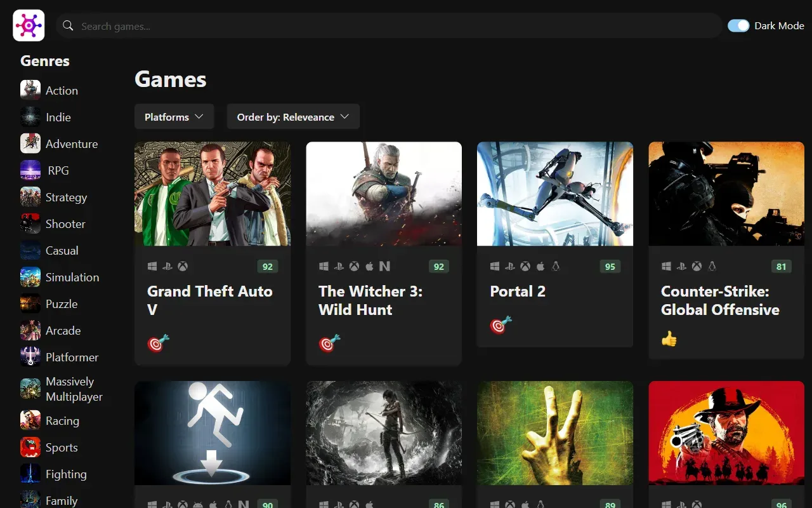812x508 pixels.
Task: Click the Sports genre icon
Action: coord(30,447)
